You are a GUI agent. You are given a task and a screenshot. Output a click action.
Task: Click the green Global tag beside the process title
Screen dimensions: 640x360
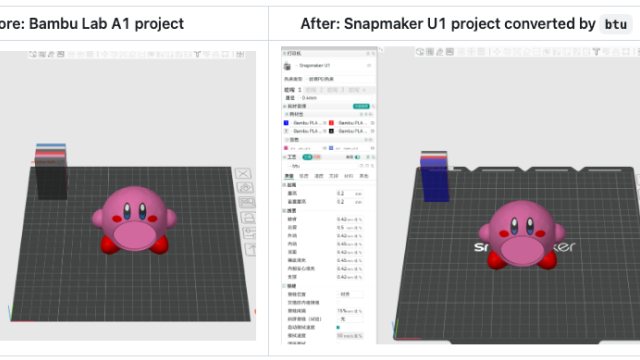307,157
